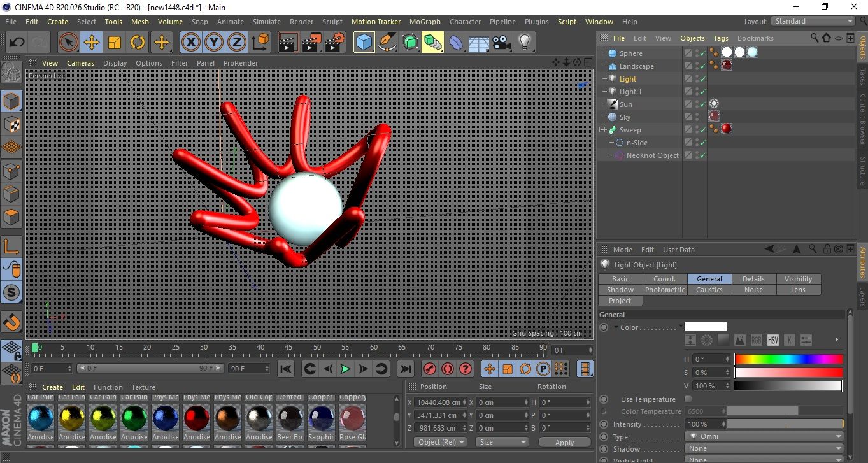Screen dimensions: 868x463
Task: Toggle the Sphere object's enabled checkmark
Action: pyautogui.click(x=702, y=53)
